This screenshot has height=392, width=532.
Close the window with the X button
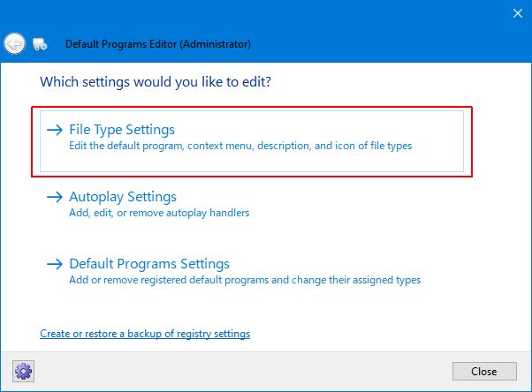[517, 13]
